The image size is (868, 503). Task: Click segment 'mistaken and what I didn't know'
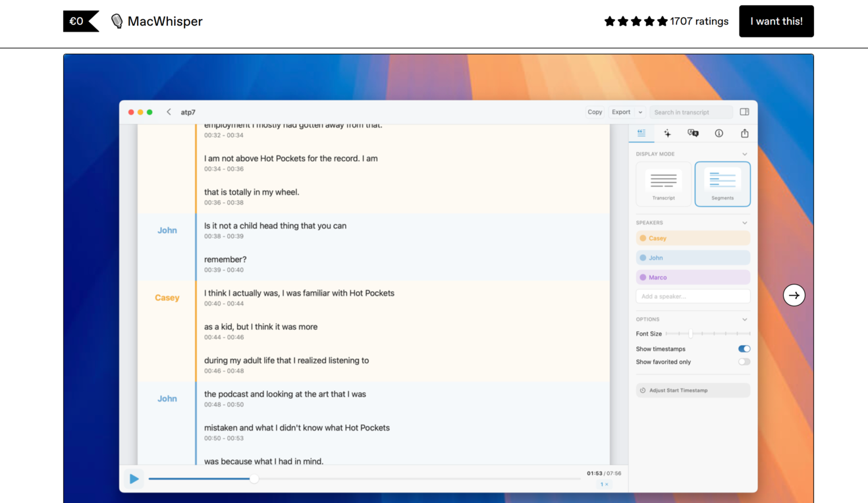(296, 427)
